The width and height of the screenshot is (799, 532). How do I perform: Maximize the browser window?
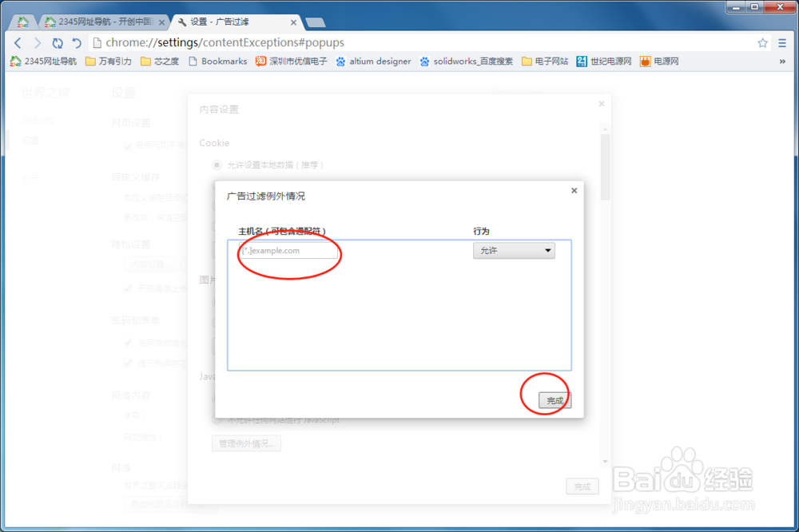tap(755, 7)
